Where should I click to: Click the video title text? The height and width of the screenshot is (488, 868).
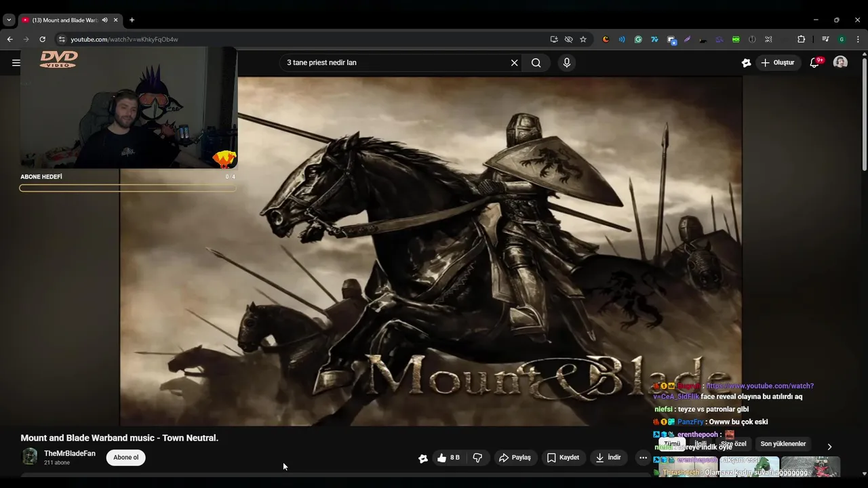click(119, 438)
